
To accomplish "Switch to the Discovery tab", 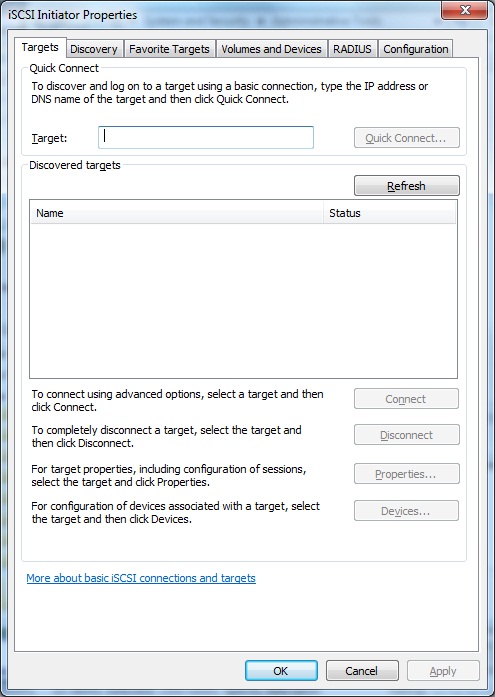I will click(94, 49).
